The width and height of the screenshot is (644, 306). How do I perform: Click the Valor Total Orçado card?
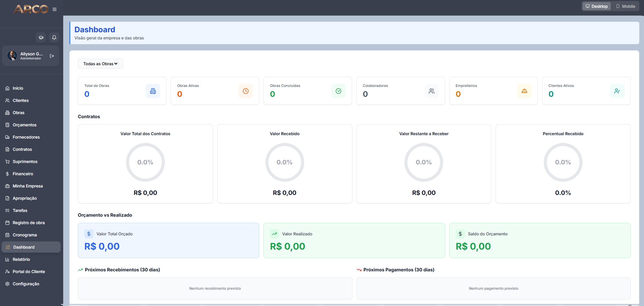pyautogui.click(x=169, y=240)
